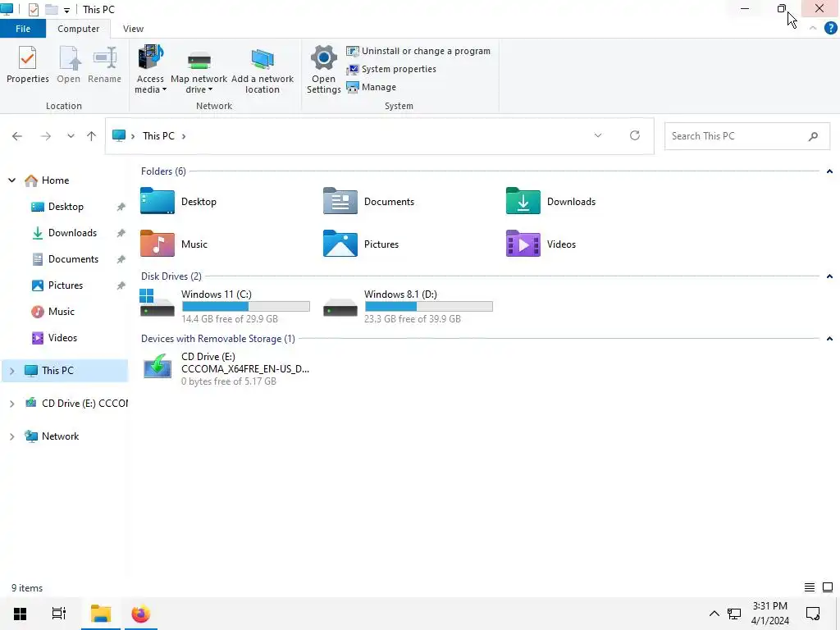The image size is (840, 630).
Task: Select the Pictures folder icon
Action: (x=340, y=244)
